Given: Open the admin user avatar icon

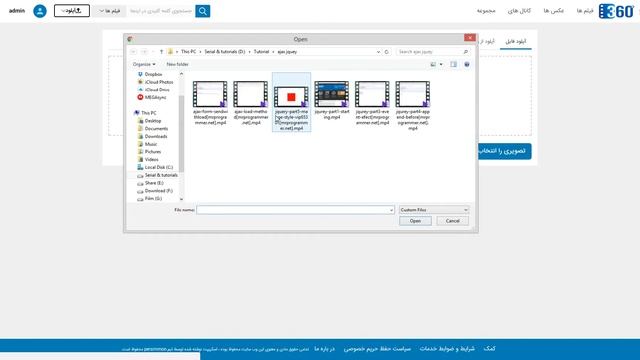Looking at the screenshot, I should point(40,11).
